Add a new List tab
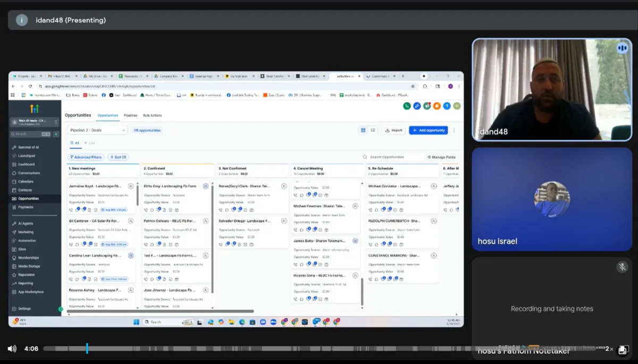This screenshot has height=364, width=638. pyautogui.click(x=90, y=143)
